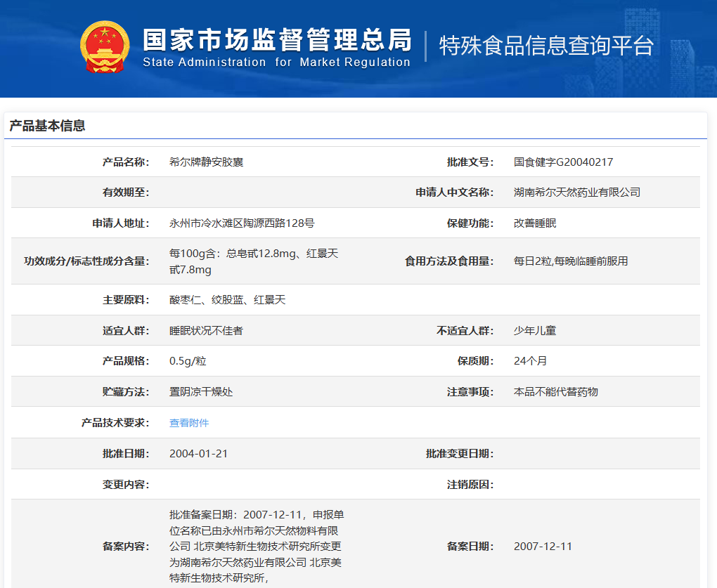
Task: Click the 产品技术要求 field label
Action: (115, 423)
